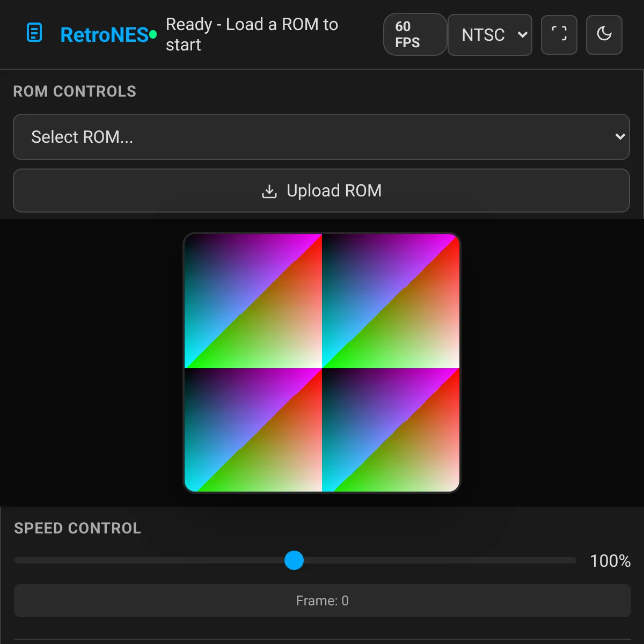Click the RetroNES cartridge logo icon
This screenshot has width=644, height=644.
34,33
